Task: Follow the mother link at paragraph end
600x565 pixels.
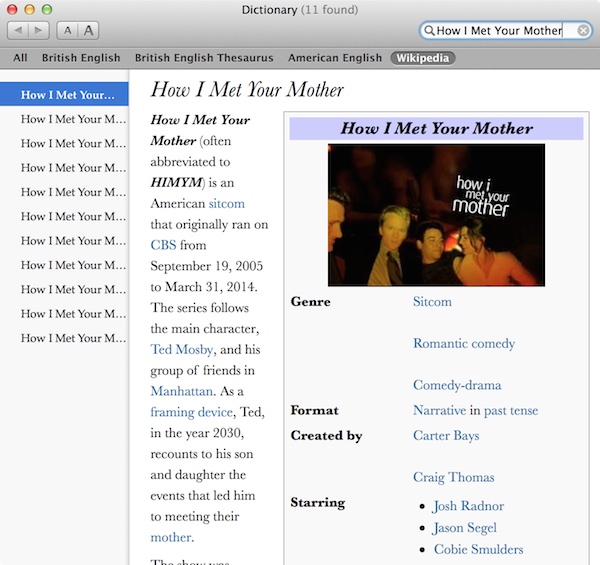Action: point(171,537)
